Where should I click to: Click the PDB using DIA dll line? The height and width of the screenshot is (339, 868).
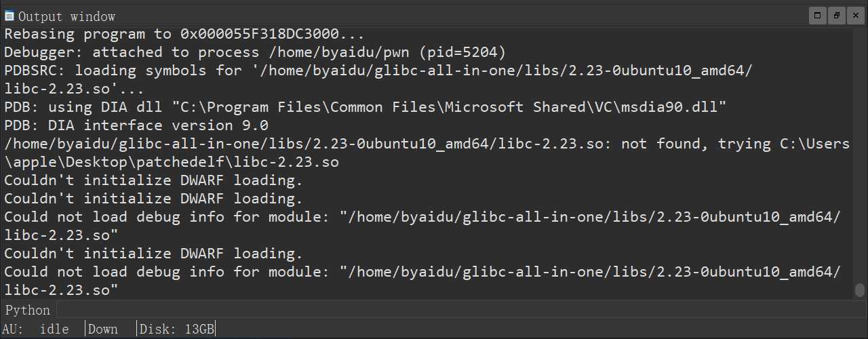click(x=365, y=107)
